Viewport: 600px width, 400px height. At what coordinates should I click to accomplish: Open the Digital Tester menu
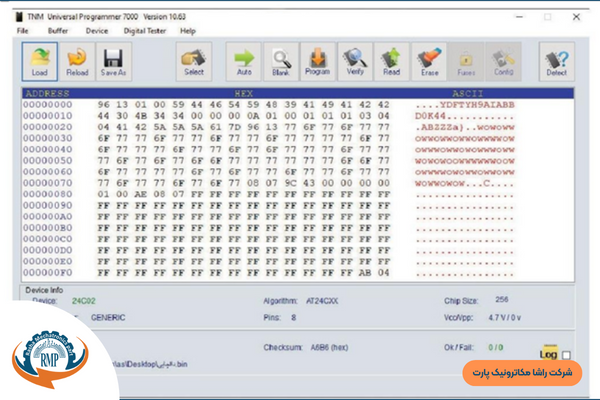pyautogui.click(x=143, y=31)
